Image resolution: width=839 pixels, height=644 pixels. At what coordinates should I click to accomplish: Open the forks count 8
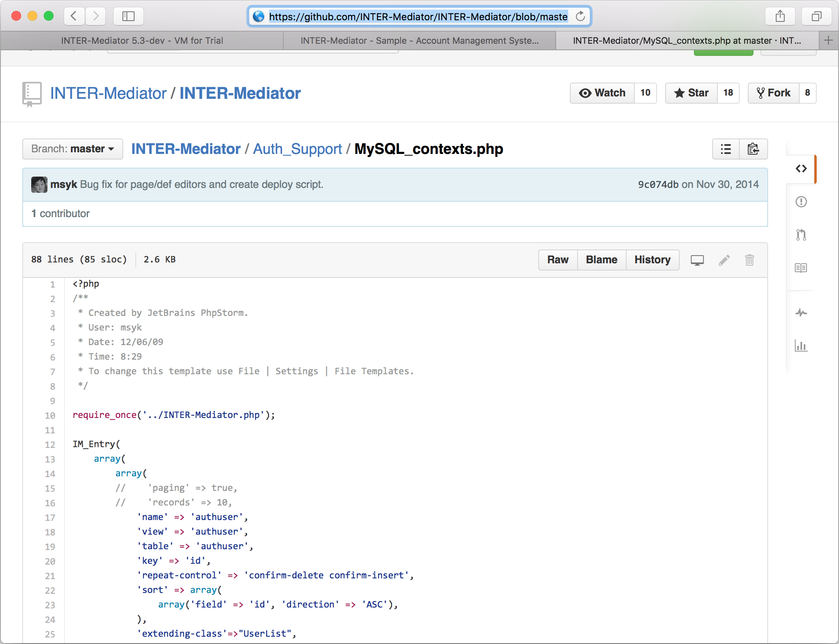tap(807, 93)
